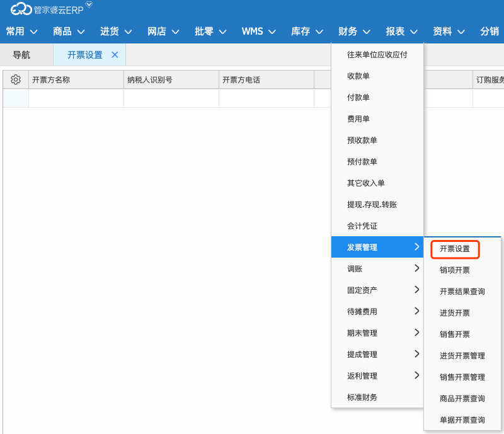Expand the 待摊费用 submenu
Viewport: 504px width, 434px height.
[x=377, y=312]
